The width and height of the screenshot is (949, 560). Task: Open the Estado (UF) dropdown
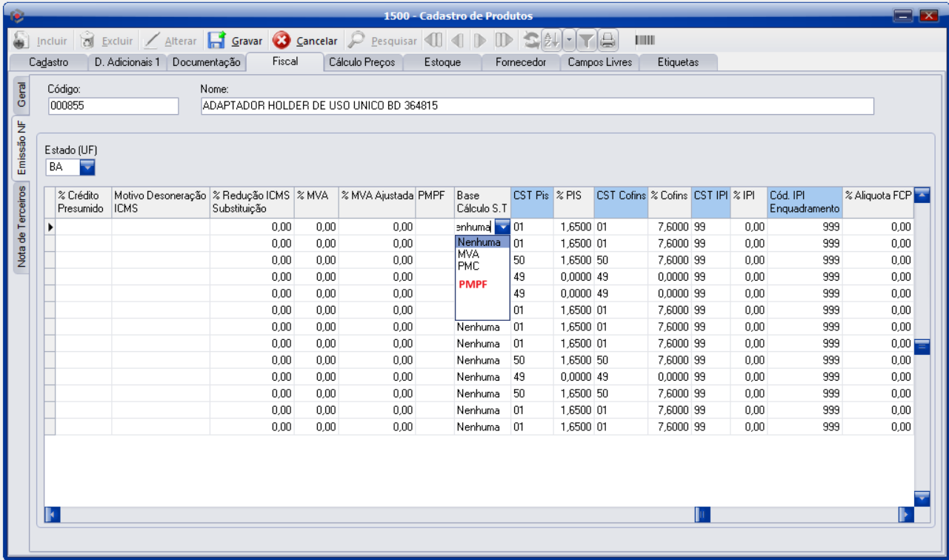[x=87, y=167]
